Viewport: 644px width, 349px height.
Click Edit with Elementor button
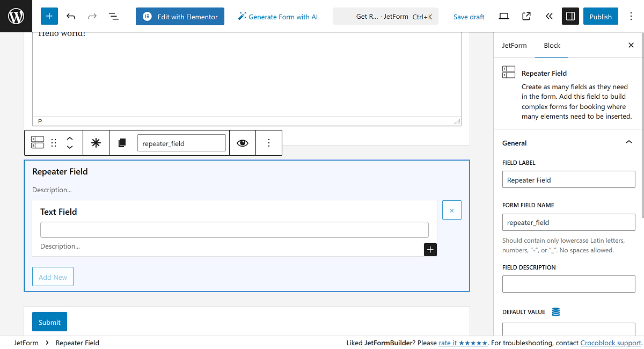tap(180, 17)
